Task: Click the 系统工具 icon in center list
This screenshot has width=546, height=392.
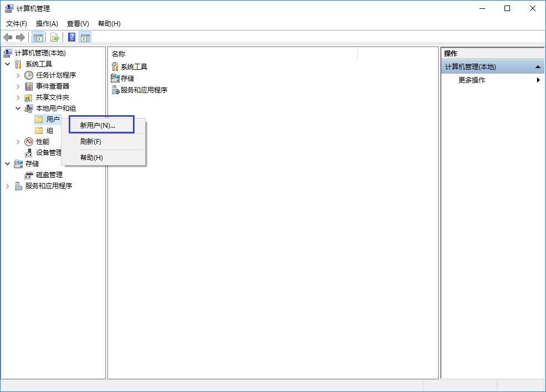Action: [x=115, y=66]
